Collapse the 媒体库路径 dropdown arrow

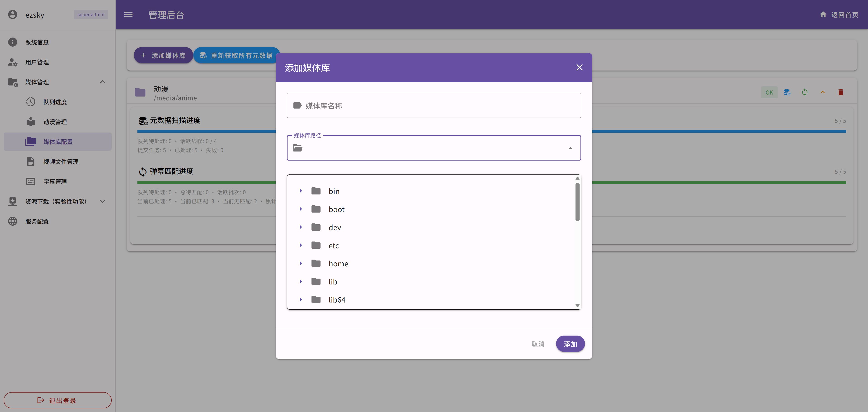point(570,148)
